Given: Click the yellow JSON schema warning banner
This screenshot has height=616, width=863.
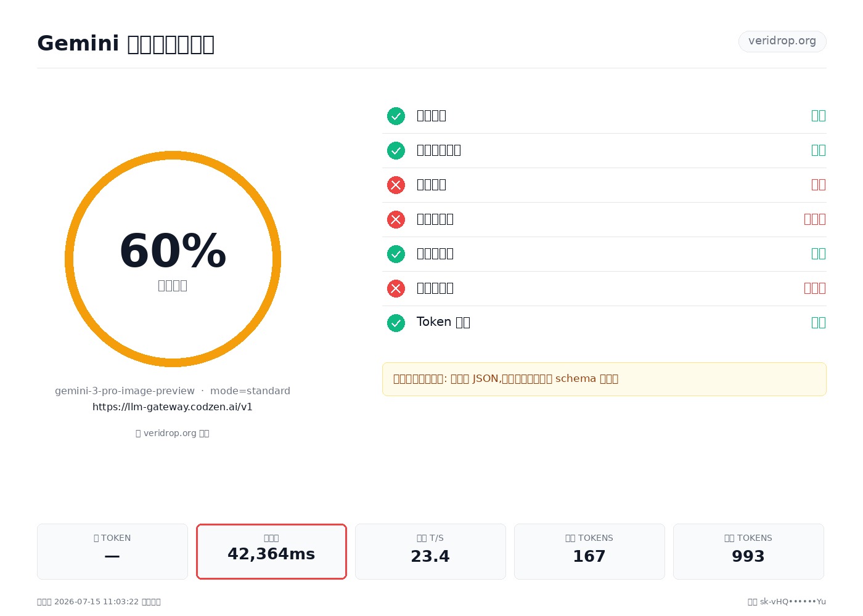Looking at the screenshot, I should [604, 379].
